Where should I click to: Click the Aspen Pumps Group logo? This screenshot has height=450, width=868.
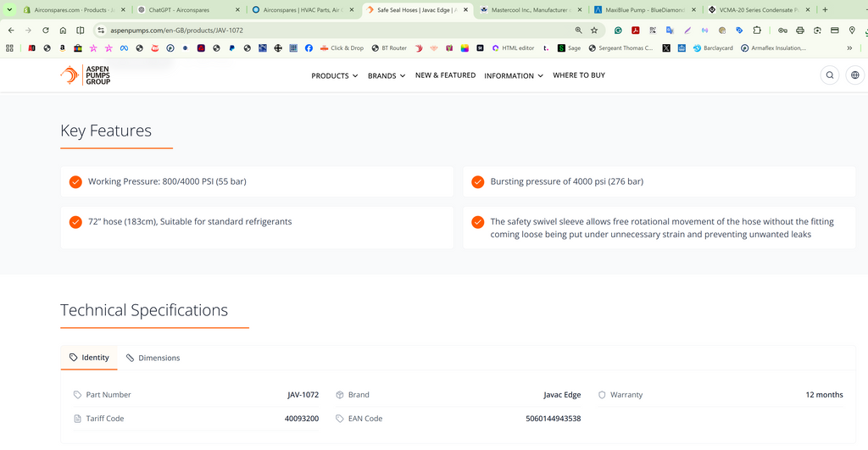tap(86, 75)
